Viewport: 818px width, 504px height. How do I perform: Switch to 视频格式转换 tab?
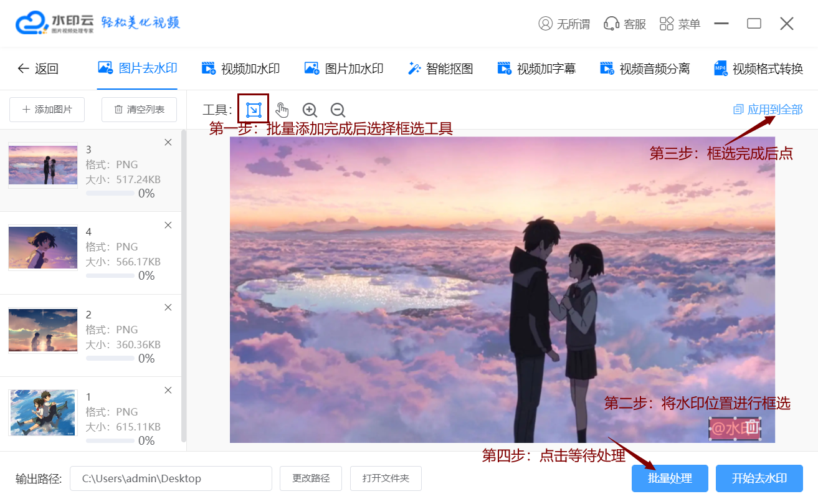(758, 69)
